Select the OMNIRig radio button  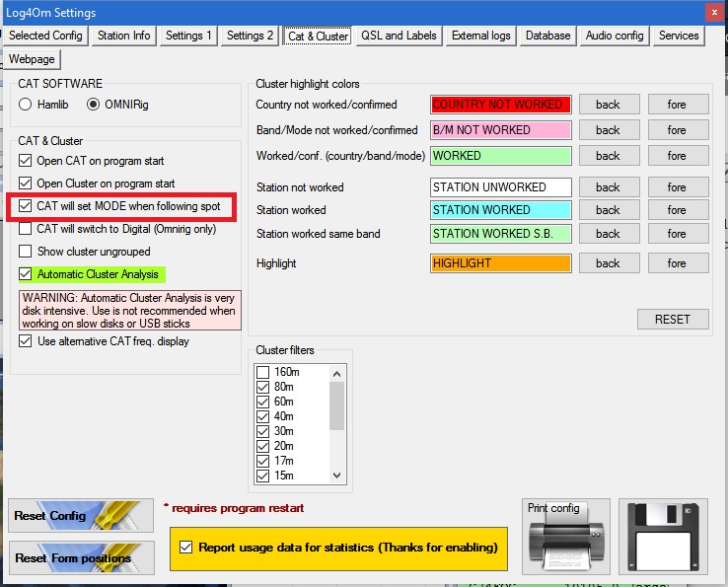(x=93, y=105)
